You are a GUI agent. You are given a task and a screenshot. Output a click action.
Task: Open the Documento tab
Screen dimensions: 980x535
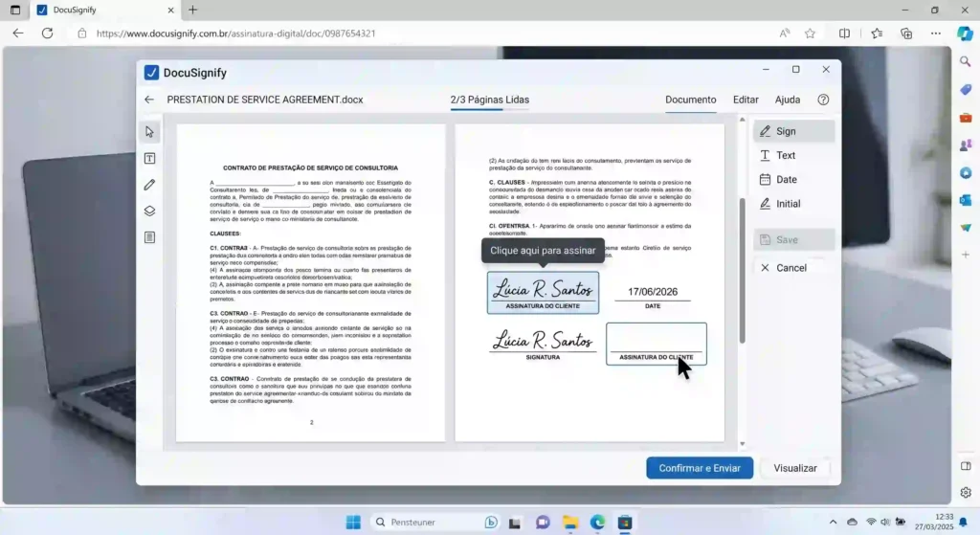click(691, 100)
